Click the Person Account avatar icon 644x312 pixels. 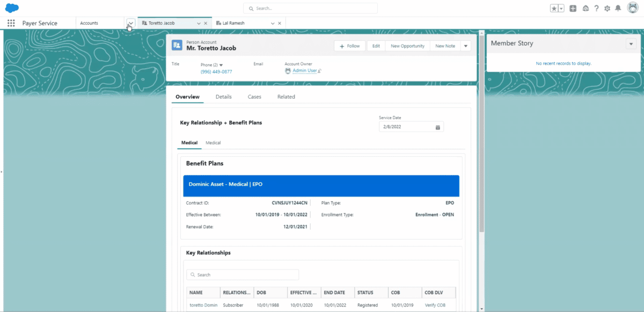click(x=177, y=45)
